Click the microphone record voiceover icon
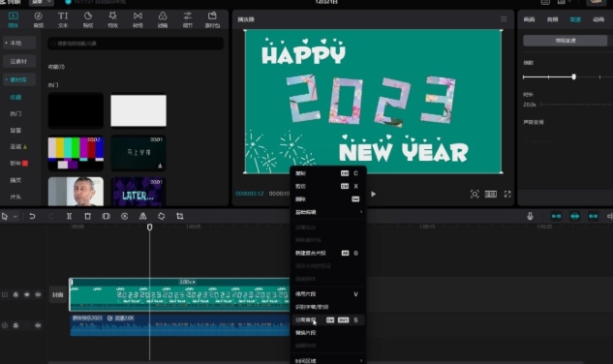 pos(530,216)
